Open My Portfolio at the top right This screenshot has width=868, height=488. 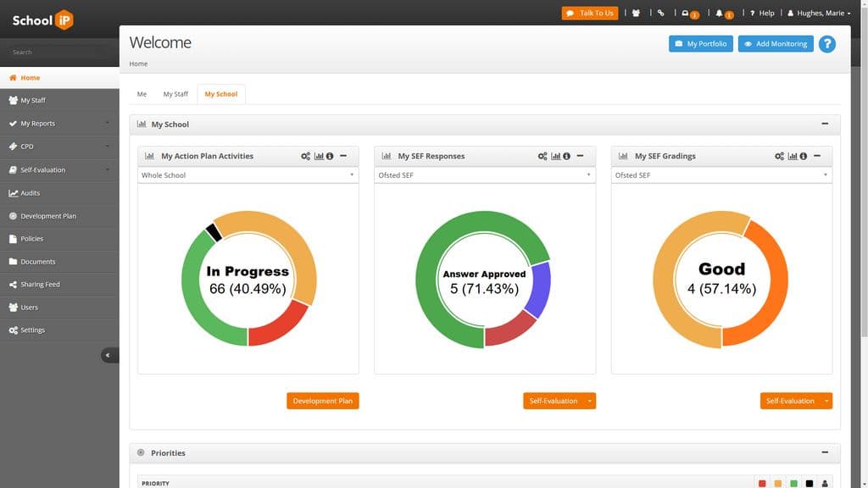701,43
